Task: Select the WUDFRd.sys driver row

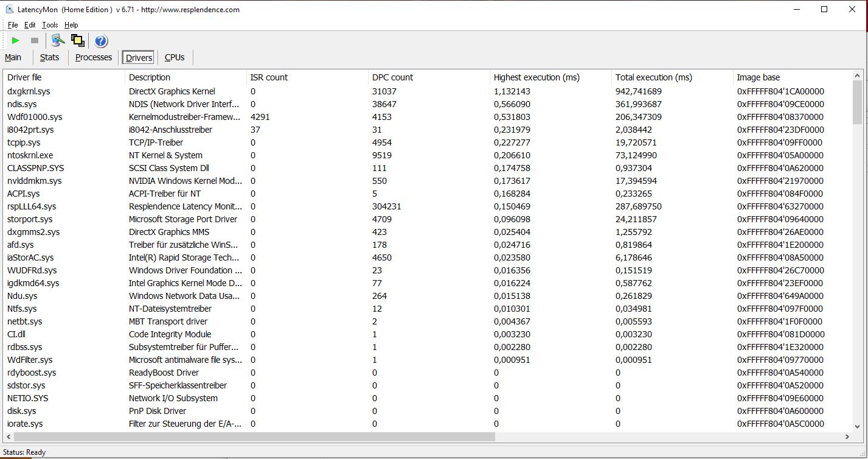Action: tap(428, 270)
